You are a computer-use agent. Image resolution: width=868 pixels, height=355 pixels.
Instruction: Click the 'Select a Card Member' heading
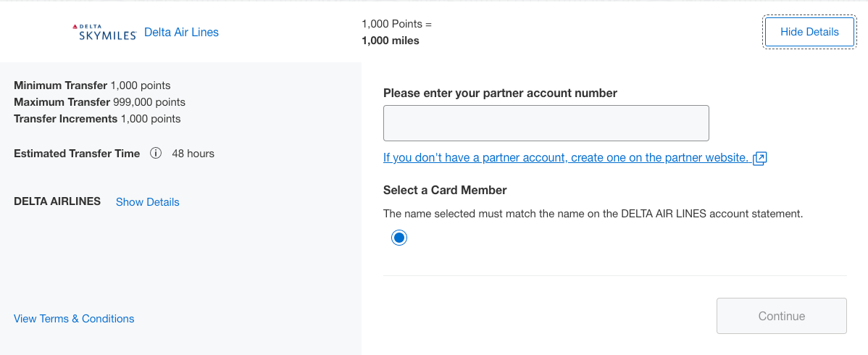pos(445,191)
